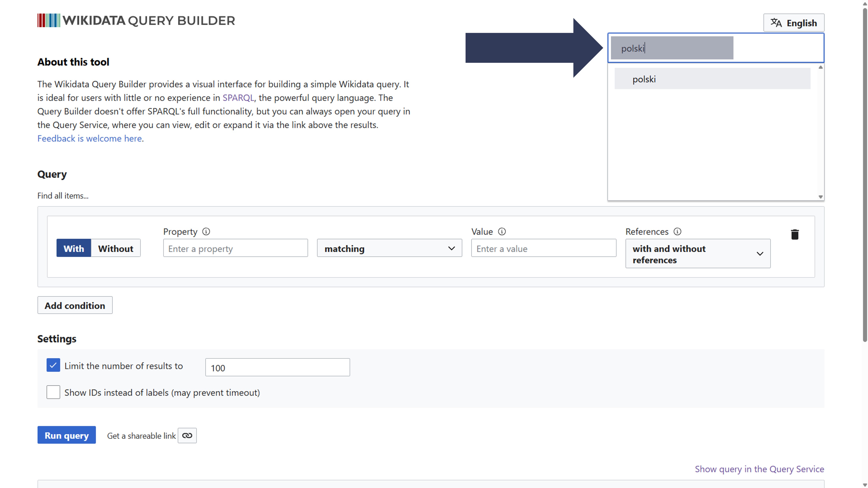The width and height of the screenshot is (868, 488).
Task: Expand the references filter dropdown
Action: tap(698, 254)
